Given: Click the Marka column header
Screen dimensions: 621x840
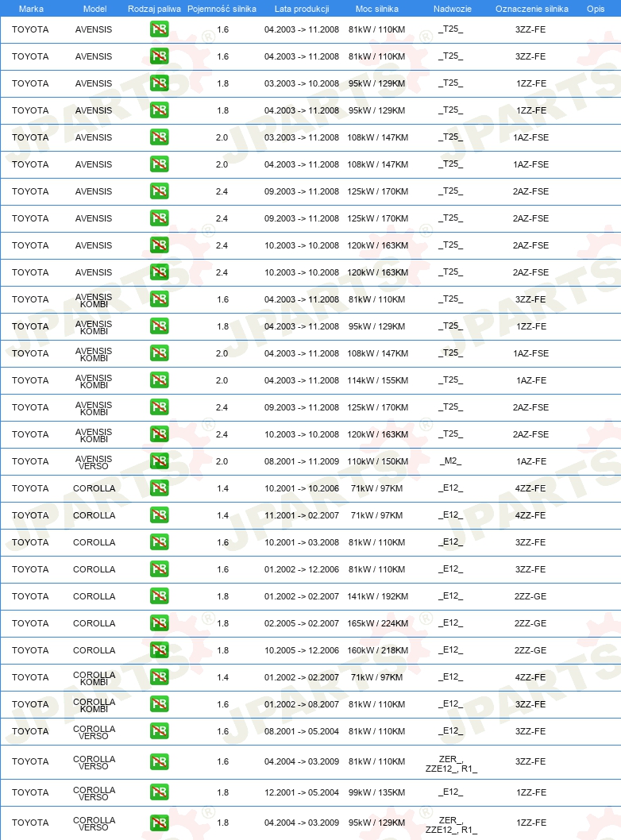Looking at the screenshot, I should [31, 9].
